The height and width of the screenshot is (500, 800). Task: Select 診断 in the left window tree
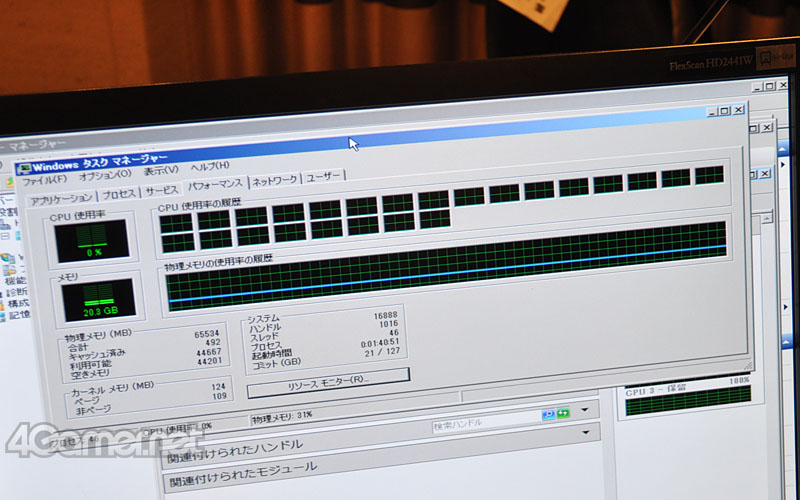16,292
